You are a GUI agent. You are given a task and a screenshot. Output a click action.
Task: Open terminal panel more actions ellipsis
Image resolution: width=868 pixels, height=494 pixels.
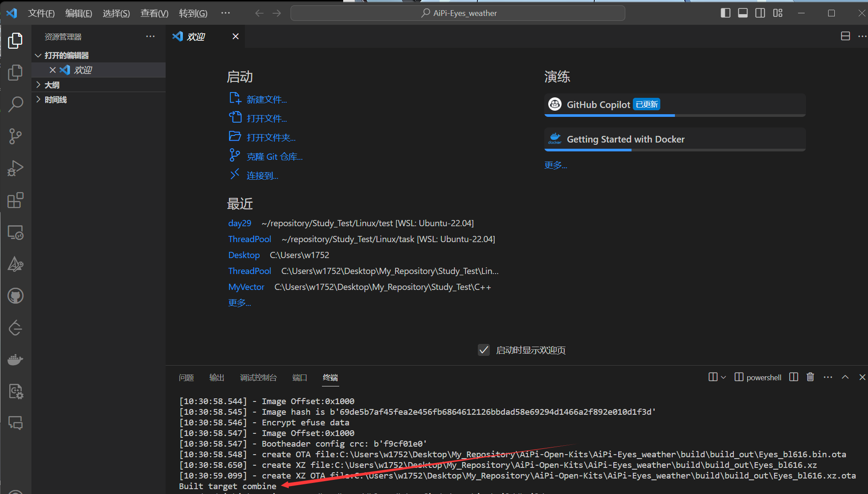(x=828, y=377)
